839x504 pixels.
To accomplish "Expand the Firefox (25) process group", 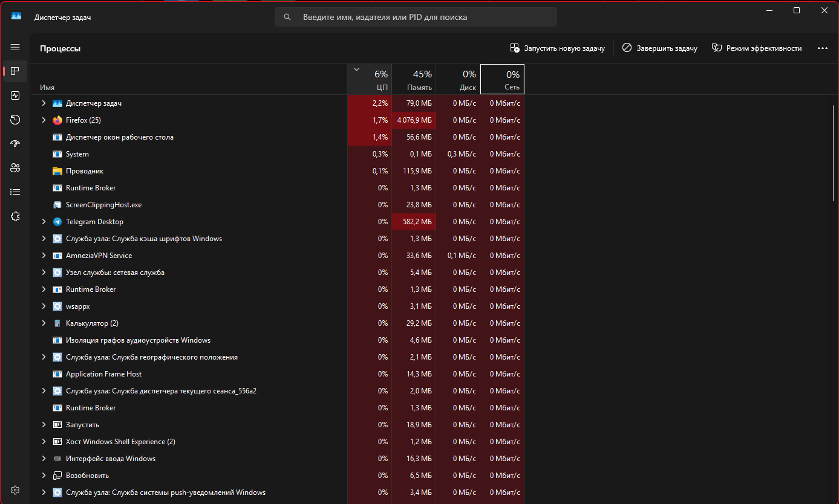I will click(44, 120).
